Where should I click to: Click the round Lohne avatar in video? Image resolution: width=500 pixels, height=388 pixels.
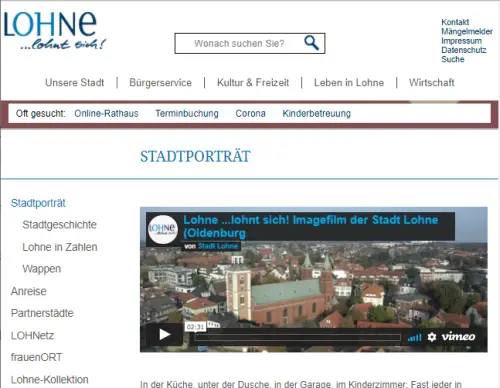[x=163, y=229]
